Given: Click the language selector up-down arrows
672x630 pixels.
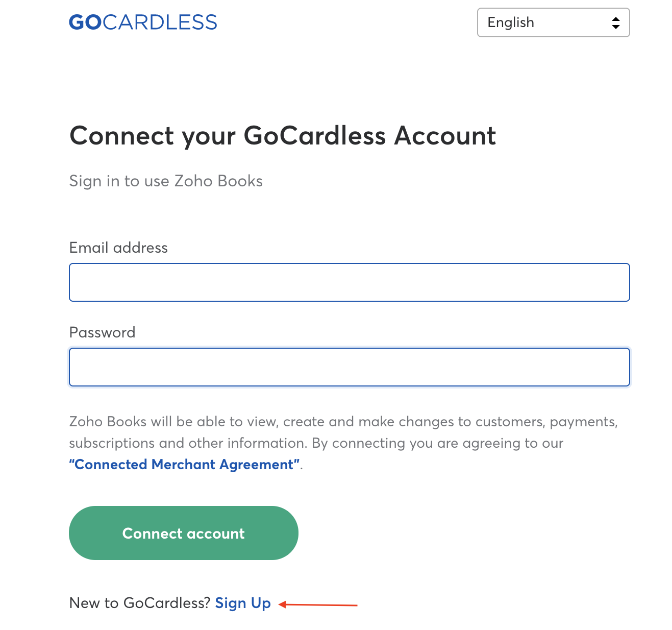Looking at the screenshot, I should click(x=616, y=23).
